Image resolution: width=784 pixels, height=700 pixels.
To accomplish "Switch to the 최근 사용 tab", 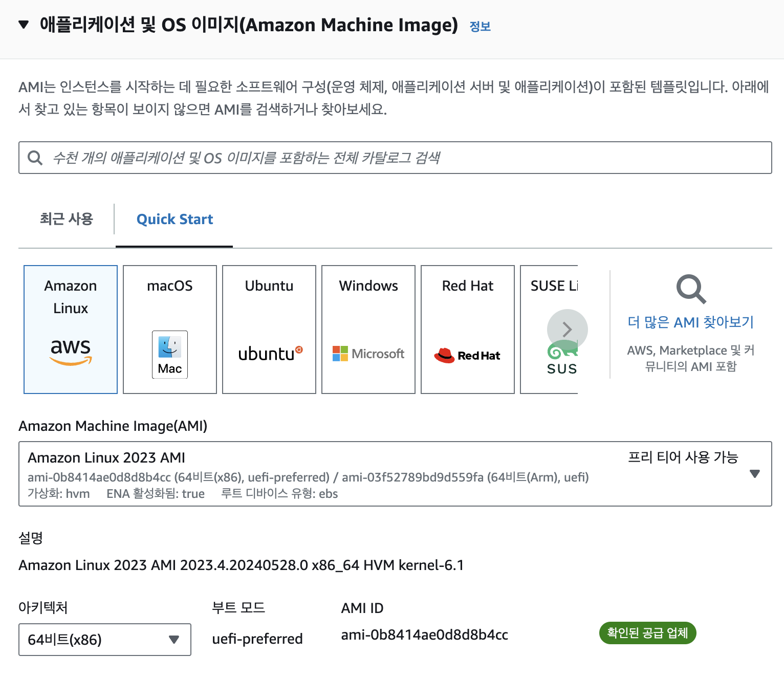I will point(67,219).
